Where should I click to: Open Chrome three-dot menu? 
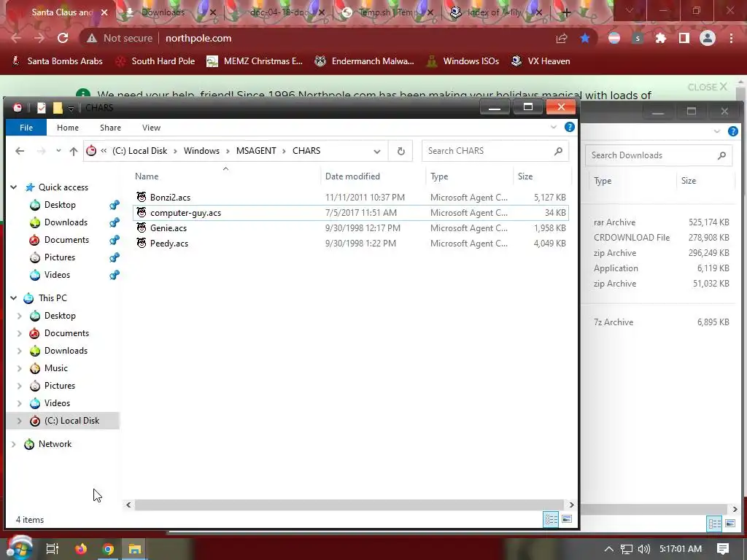(731, 38)
